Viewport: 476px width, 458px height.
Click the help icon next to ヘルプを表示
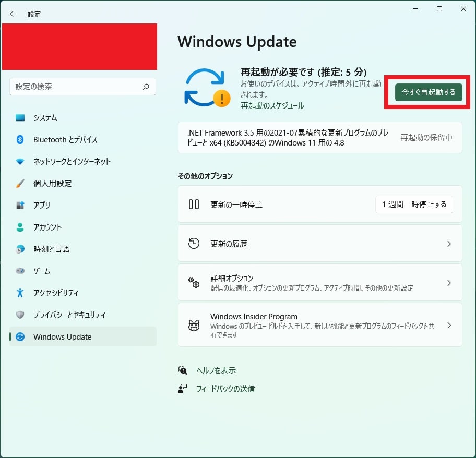click(182, 370)
